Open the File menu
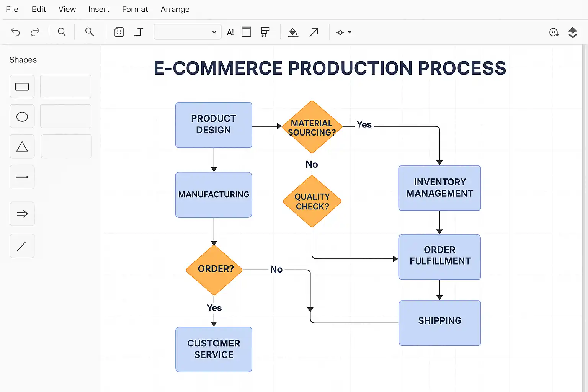The width and height of the screenshot is (588, 392). [x=12, y=9]
